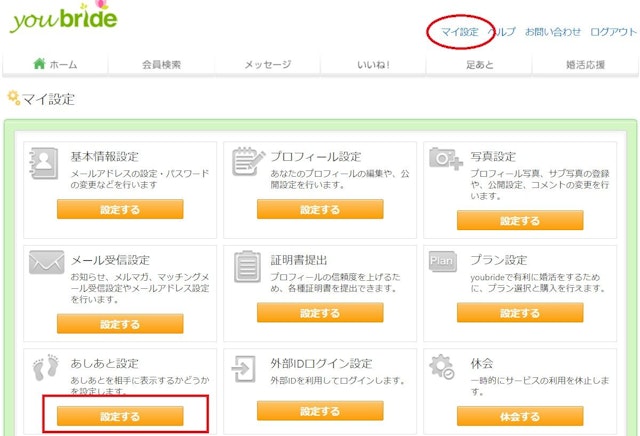Click the ログアウト link

tap(613, 32)
